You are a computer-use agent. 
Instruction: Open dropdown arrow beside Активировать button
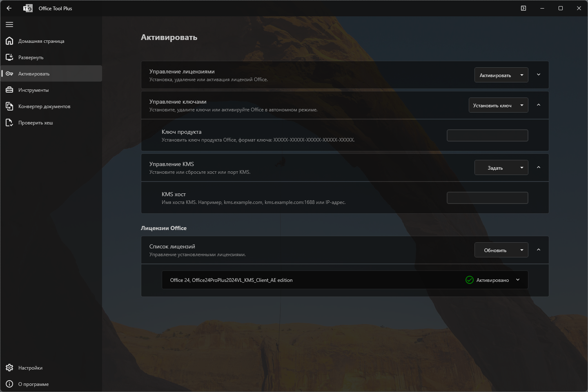click(x=522, y=75)
